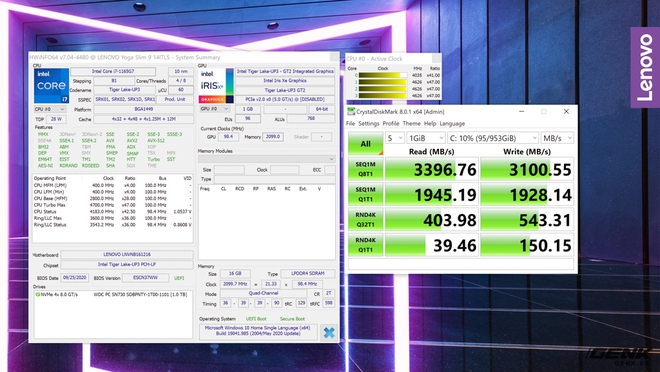Viewport: 660px width, 372px height.
Task: Click the UEFI label next to BIOS version
Action: 179,278
